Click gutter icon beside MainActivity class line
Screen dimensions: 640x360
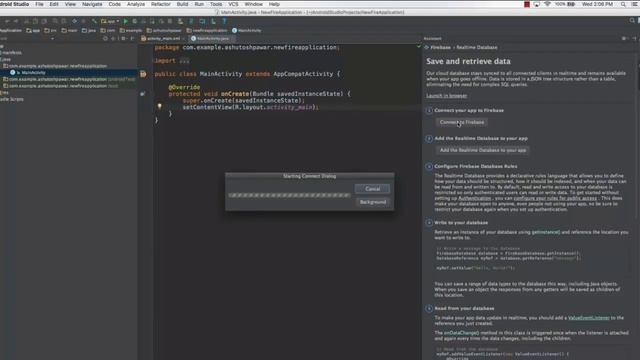coord(143,74)
